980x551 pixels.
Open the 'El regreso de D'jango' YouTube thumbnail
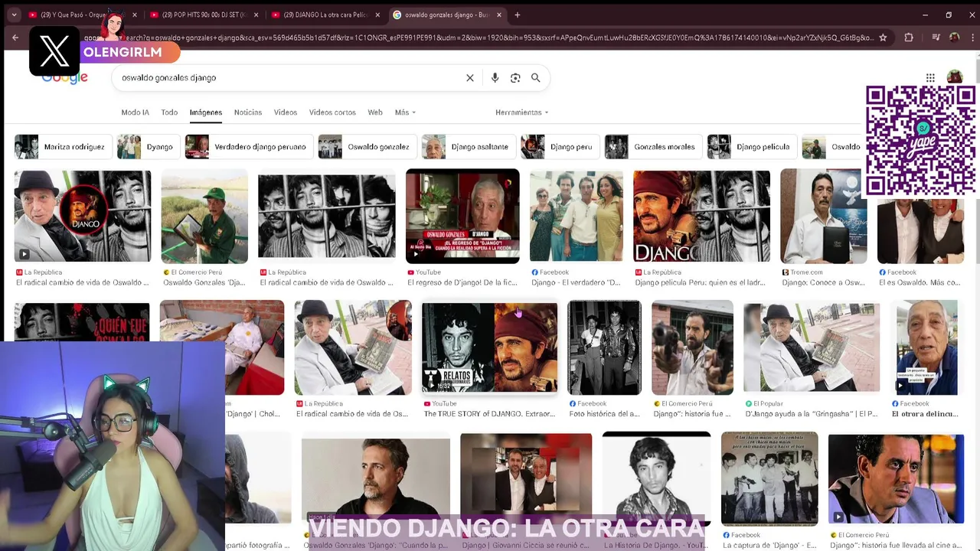point(462,217)
